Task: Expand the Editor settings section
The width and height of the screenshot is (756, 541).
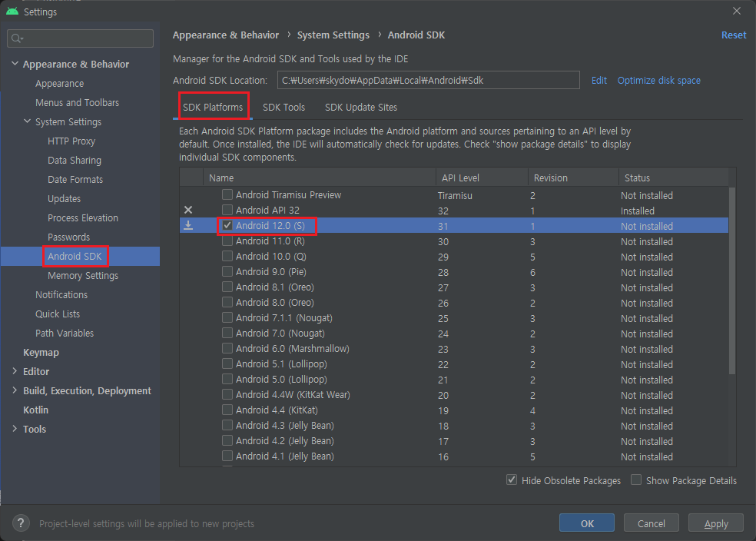Action: pyautogui.click(x=15, y=371)
